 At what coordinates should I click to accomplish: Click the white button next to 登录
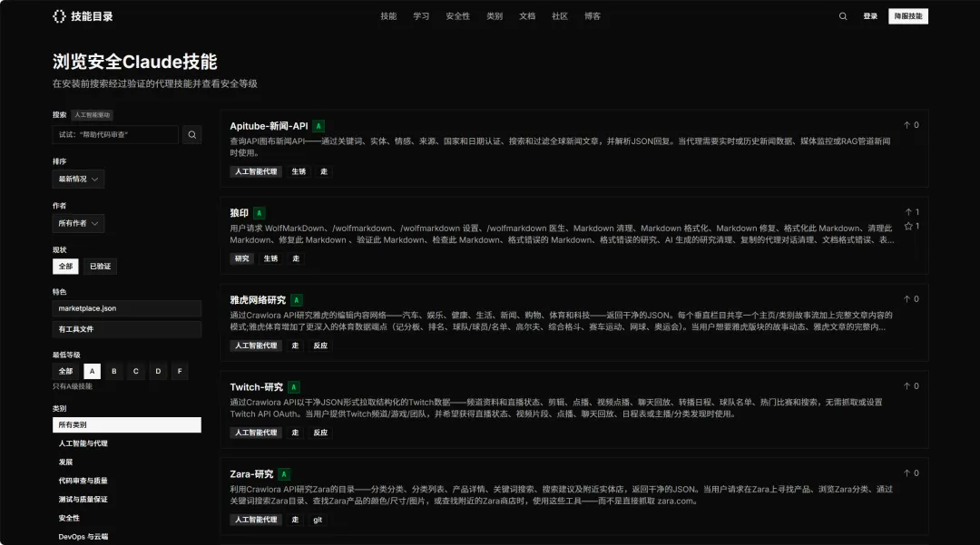908,16
